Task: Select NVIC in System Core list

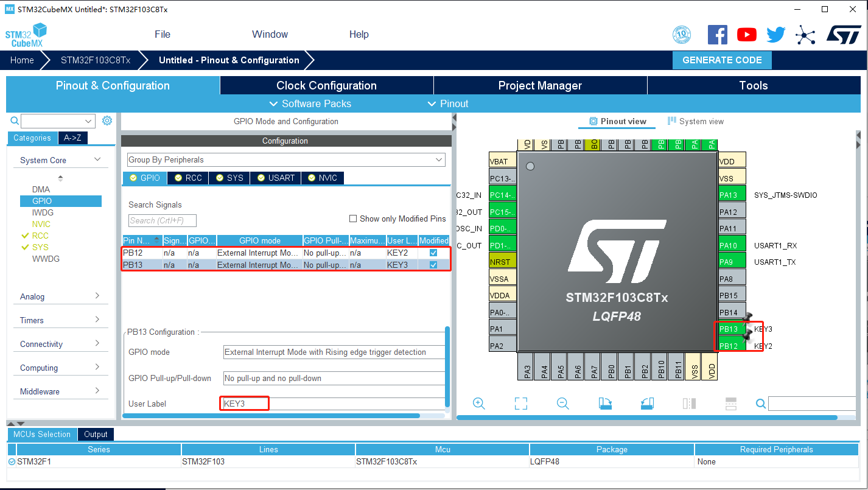Action: [41, 224]
